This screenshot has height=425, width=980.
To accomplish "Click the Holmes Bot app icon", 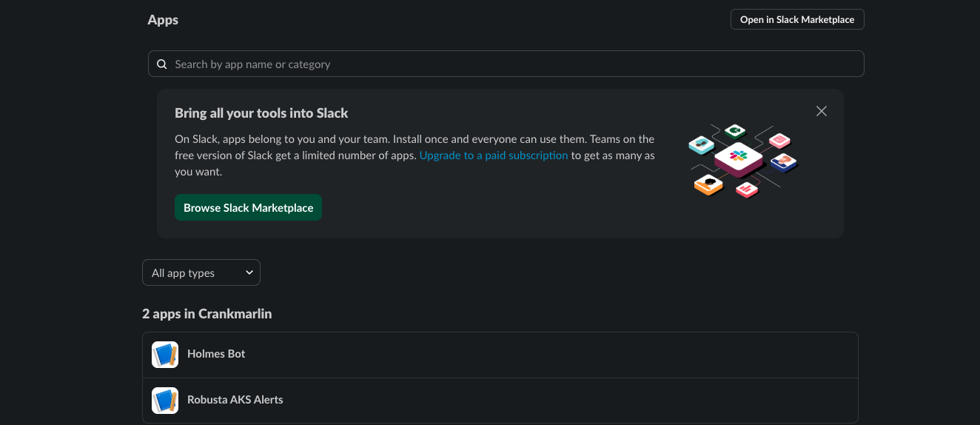I will (165, 355).
